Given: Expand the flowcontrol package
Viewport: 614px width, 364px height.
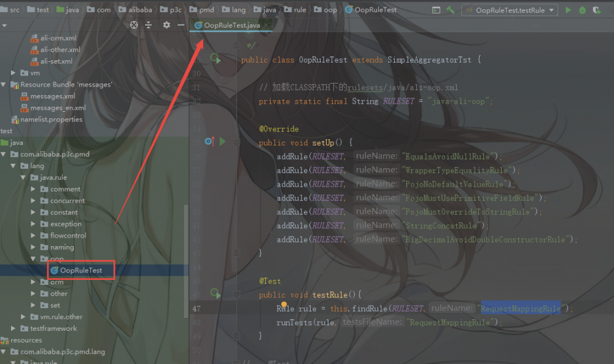Looking at the screenshot, I should click(x=33, y=236).
